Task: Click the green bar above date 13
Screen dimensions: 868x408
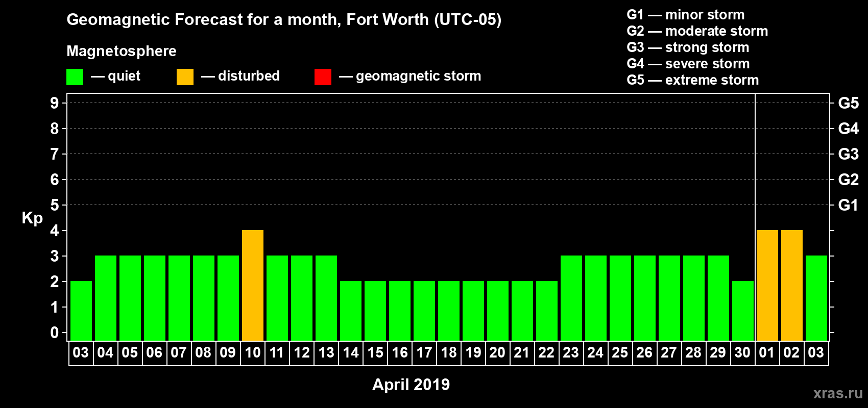Action: 326,298
